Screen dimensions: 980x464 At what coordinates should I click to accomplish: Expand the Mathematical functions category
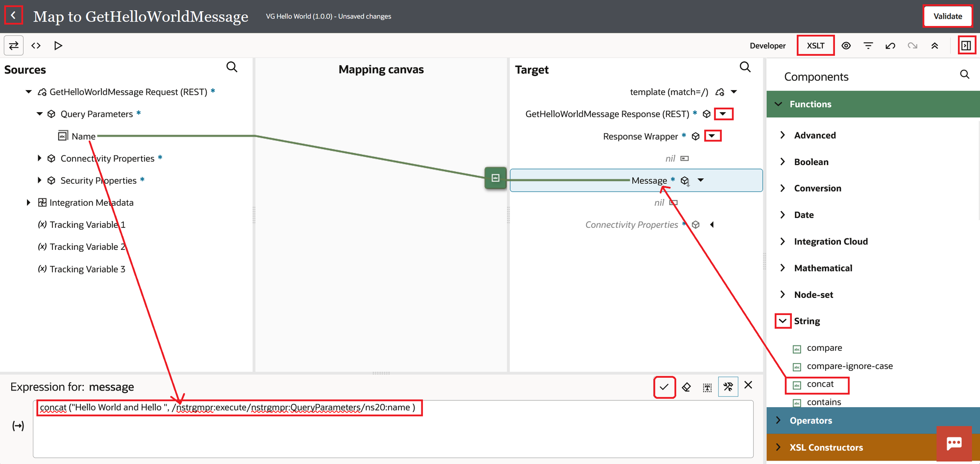tap(783, 268)
